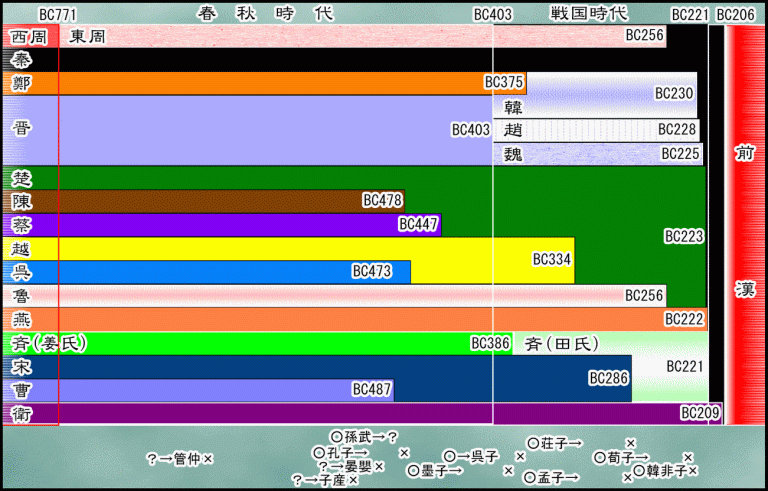Image resolution: width=768 pixels, height=491 pixels.
Task: Click the 斉(田氏) label
Action: [x=562, y=344]
